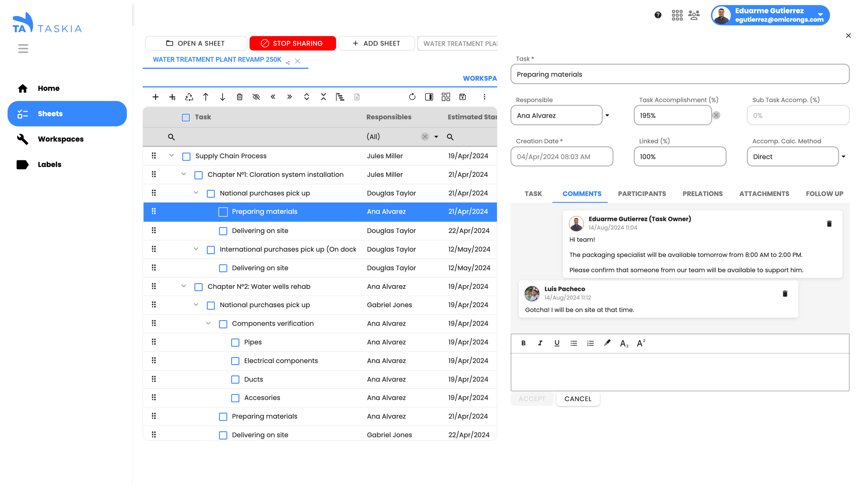
Task: Move task up with up arrow
Action: [206, 97]
